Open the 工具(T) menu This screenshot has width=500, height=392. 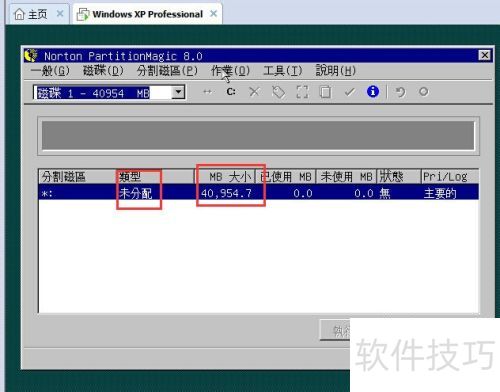tap(282, 71)
